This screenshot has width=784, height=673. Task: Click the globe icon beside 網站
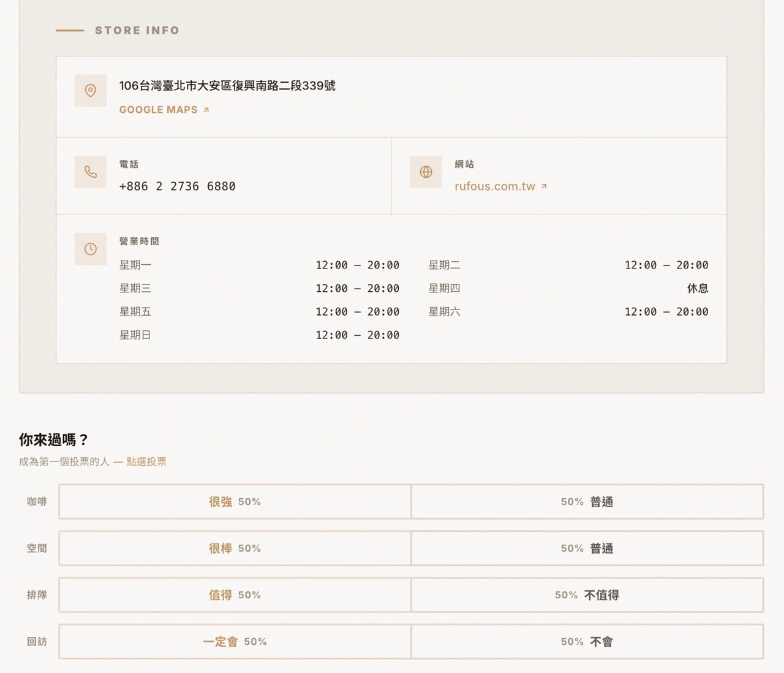(x=426, y=172)
